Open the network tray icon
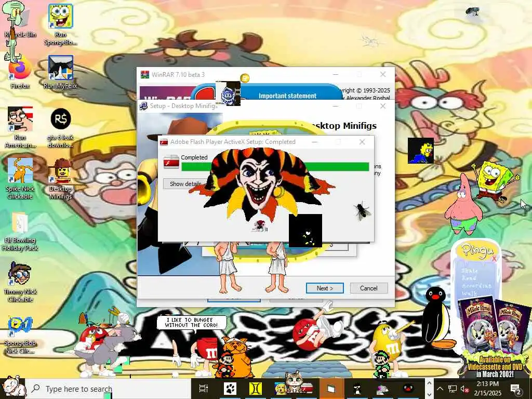532x399 pixels. [453, 389]
